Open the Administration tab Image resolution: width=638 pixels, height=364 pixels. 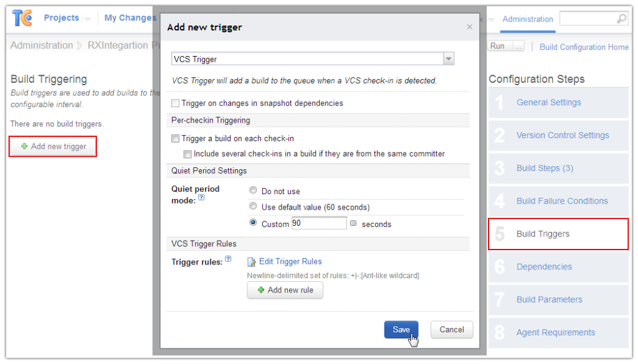click(x=528, y=19)
